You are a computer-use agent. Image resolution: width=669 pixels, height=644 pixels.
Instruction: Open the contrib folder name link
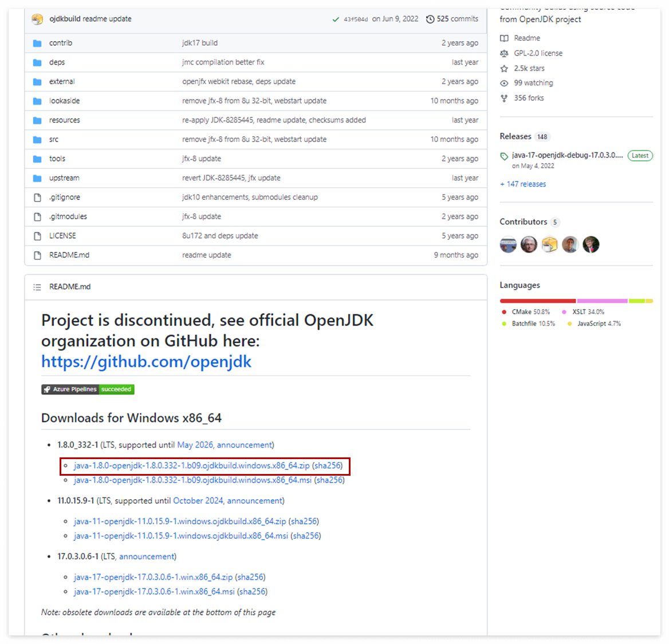point(61,43)
